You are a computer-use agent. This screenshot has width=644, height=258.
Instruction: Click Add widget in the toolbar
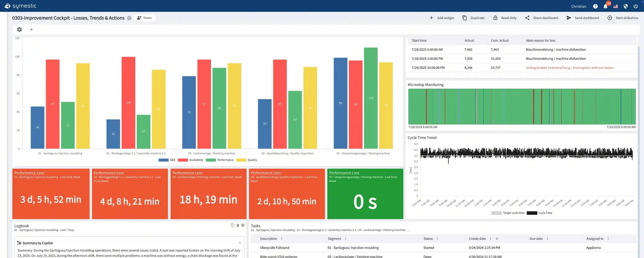(x=442, y=18)
